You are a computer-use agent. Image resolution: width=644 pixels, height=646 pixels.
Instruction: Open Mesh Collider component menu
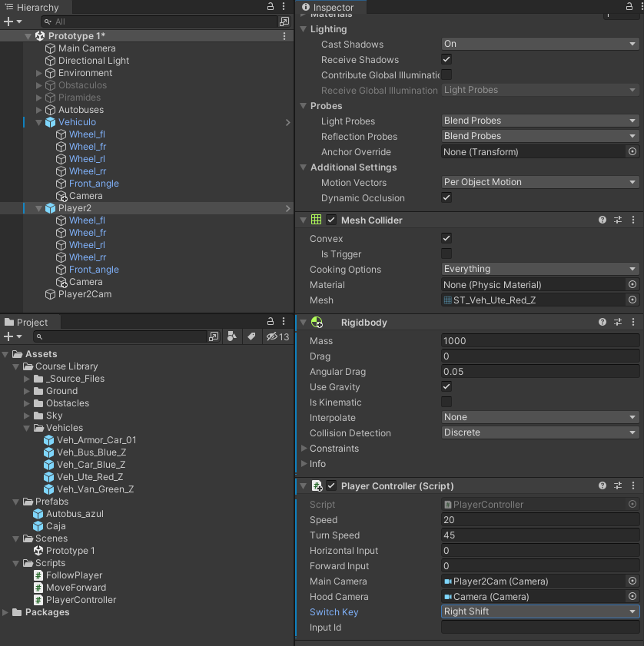tap(633, 220)
